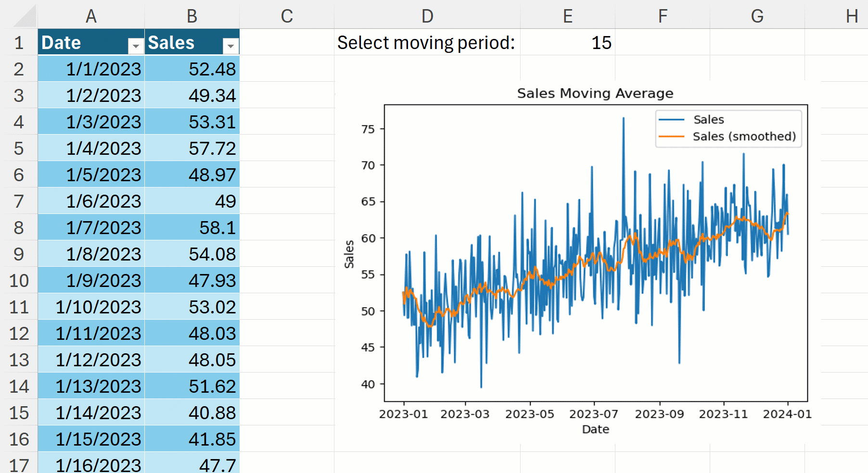This screenshot has width=868, height=473.
Task: Click the Date axis label under chart
Action: (x=595, y=429)
